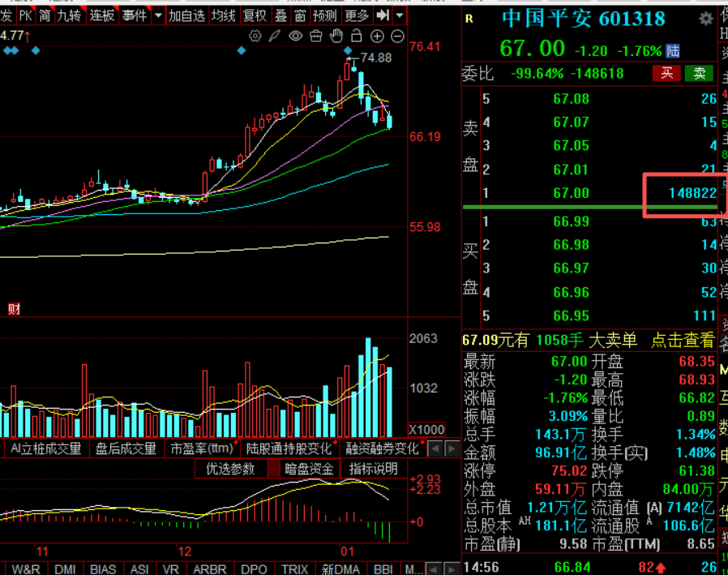Viewport: 728px width, 575px height.
Task: Select the TRIX indicator tab
Action: [x=294, y=569]
